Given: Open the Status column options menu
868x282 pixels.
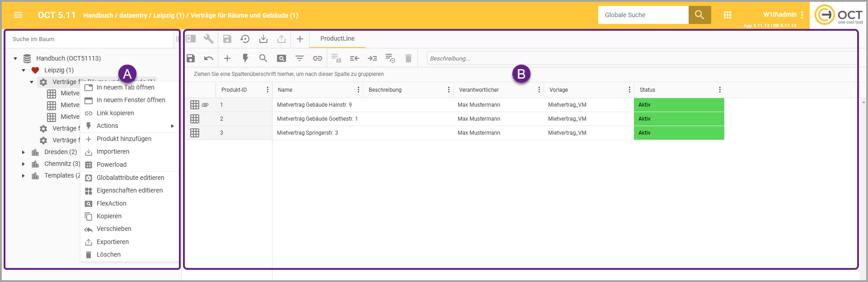Looking at the screenshot, I should [719, 90].
